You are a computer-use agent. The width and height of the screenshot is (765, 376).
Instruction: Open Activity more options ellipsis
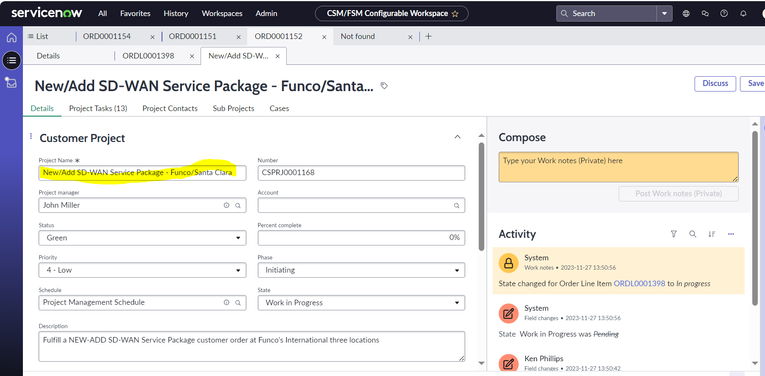731,234
